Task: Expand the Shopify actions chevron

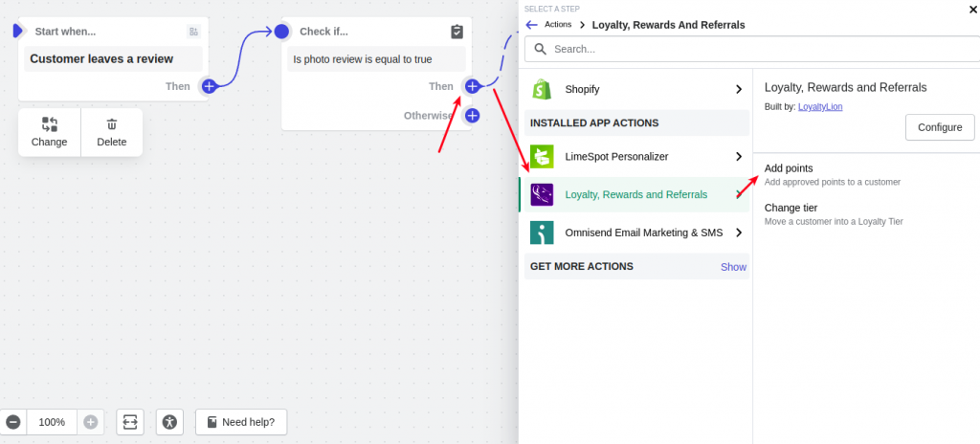Action: click(739, 89)
